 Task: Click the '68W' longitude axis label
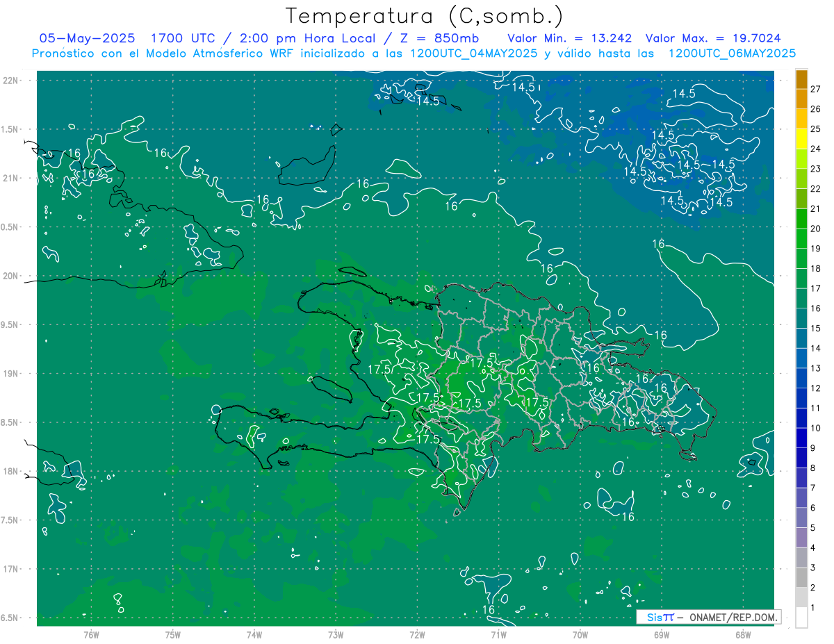coord(743,635)
